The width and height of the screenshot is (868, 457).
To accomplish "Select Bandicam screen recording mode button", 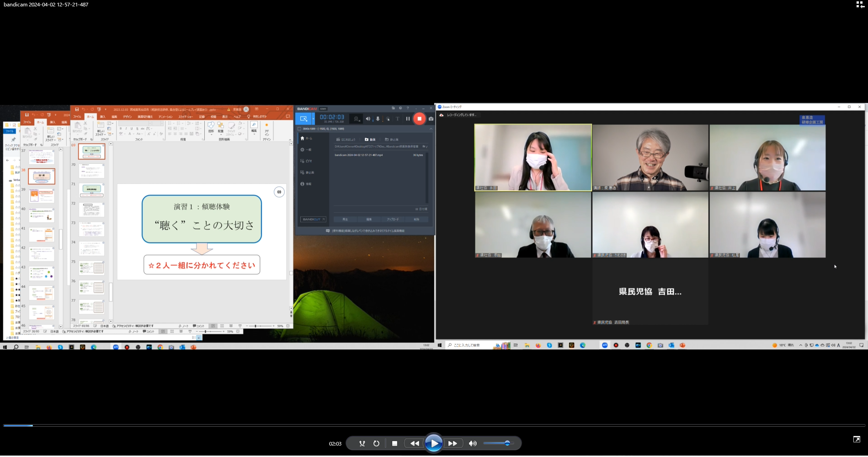I will point(303,119).
